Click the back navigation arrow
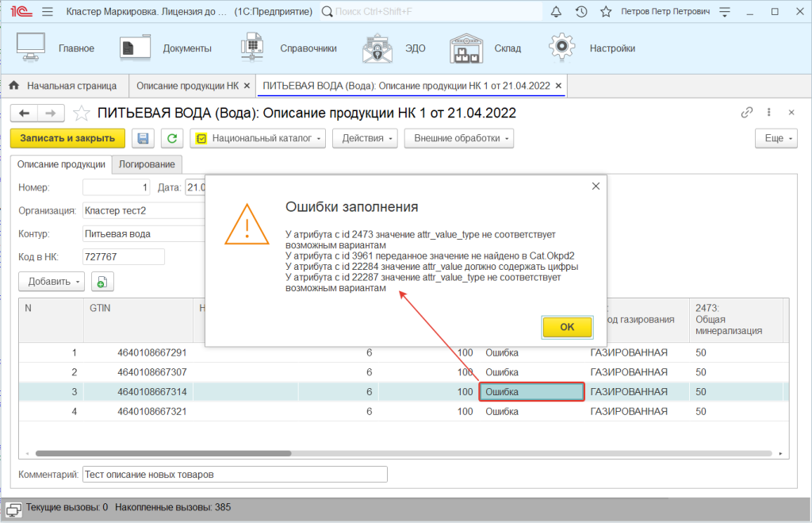This screenshot has height=523, width=812. point(24,113)
